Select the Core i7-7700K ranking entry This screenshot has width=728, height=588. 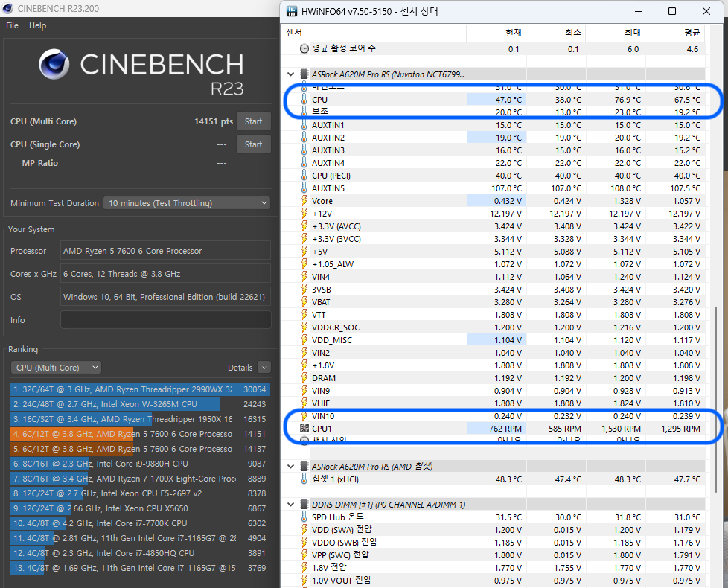(x=140, y=523)
